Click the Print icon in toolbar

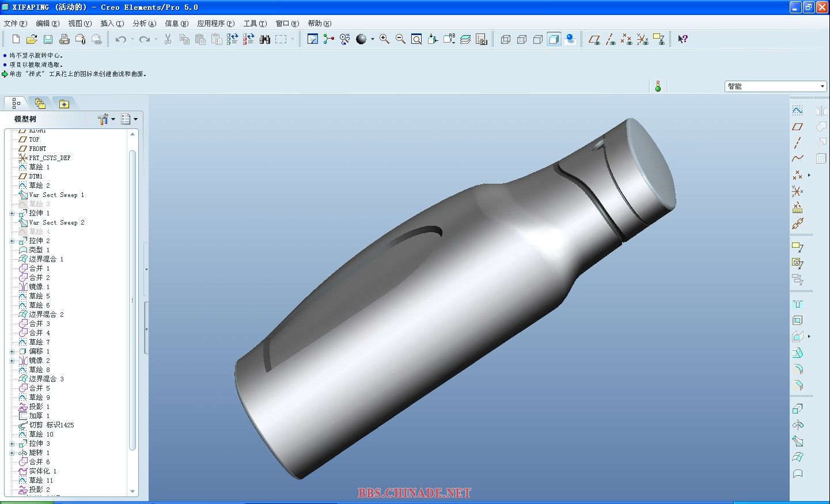pyautogui.click(x=64, y=39)
